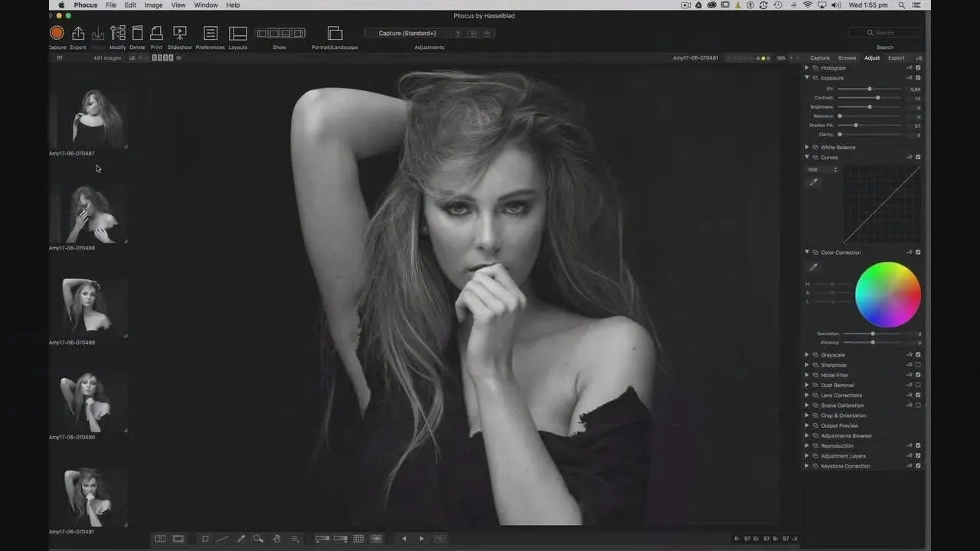
Task: Click the Print toolbar icon
Action: (x=156, y=33)
